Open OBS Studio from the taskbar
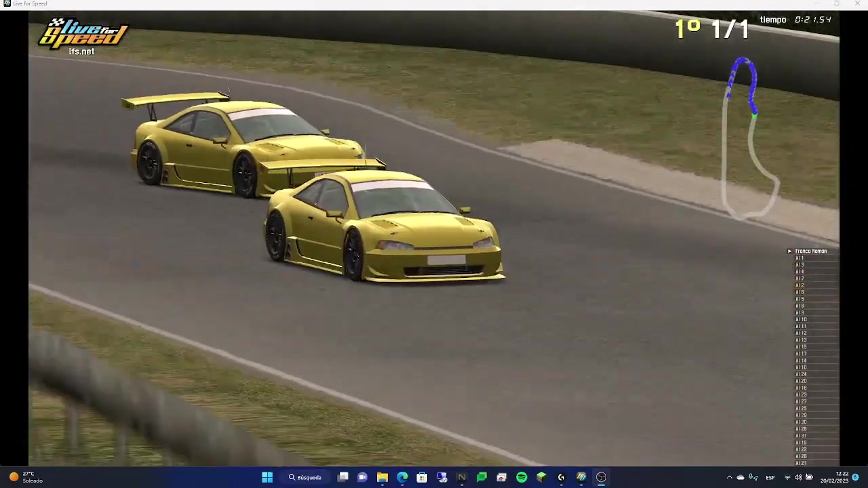868x488 pixels. [599, 477]
